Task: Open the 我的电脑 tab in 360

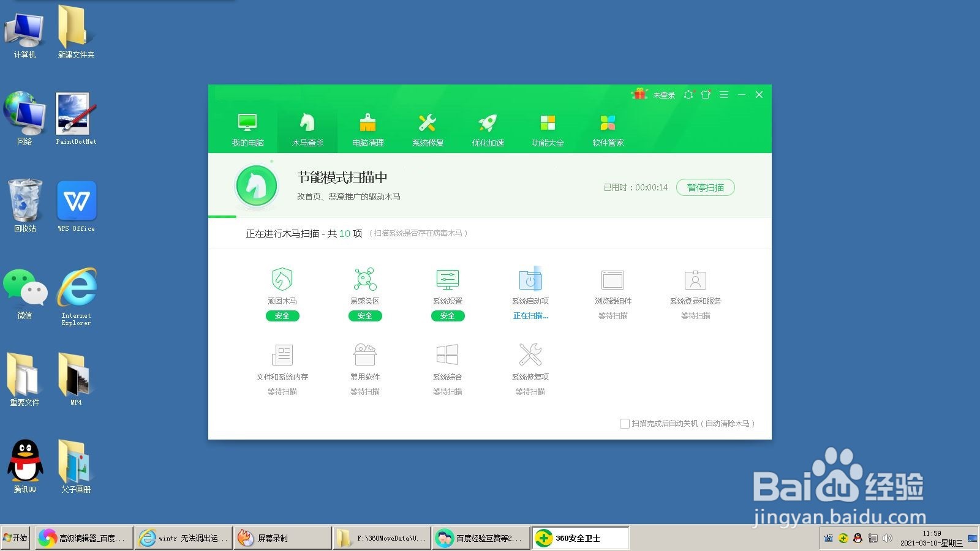Action: pos(247,130)
